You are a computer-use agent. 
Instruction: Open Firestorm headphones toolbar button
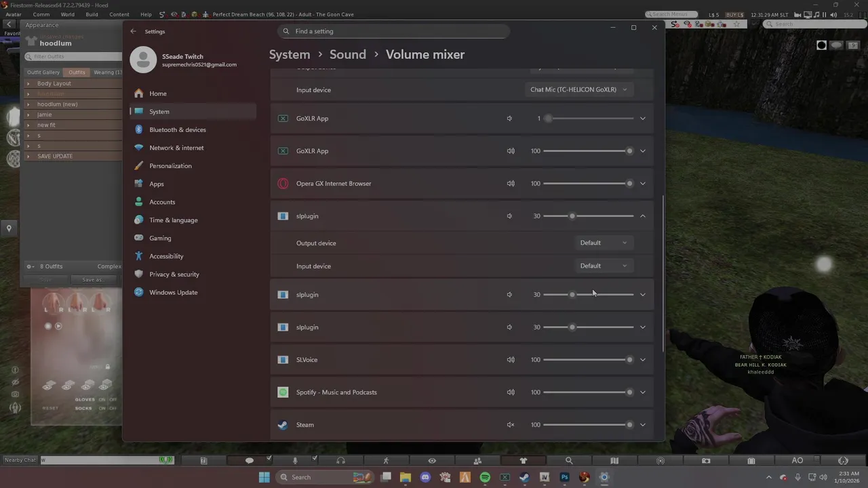340,460
